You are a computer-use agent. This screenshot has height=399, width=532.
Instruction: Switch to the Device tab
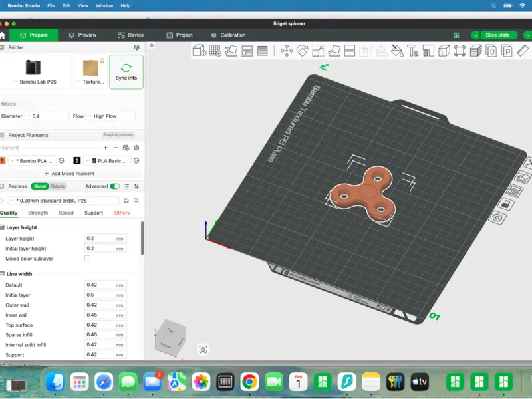tap(130, 35)
